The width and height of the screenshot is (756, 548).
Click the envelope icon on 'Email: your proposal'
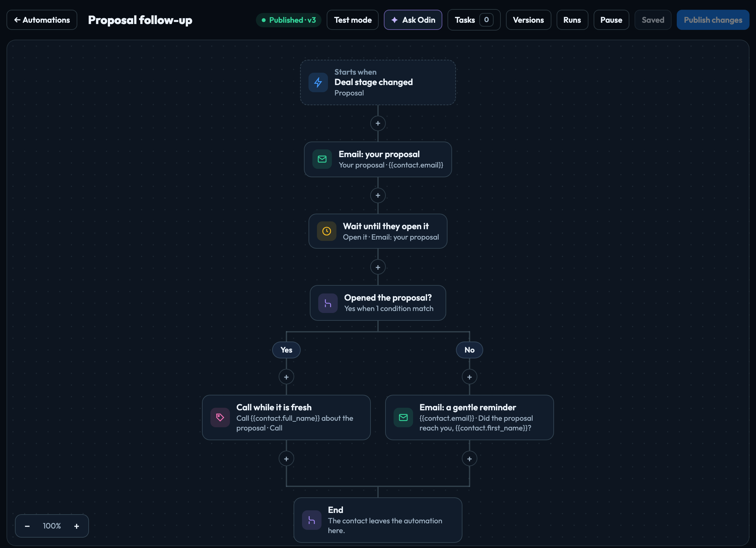point(322,159)
